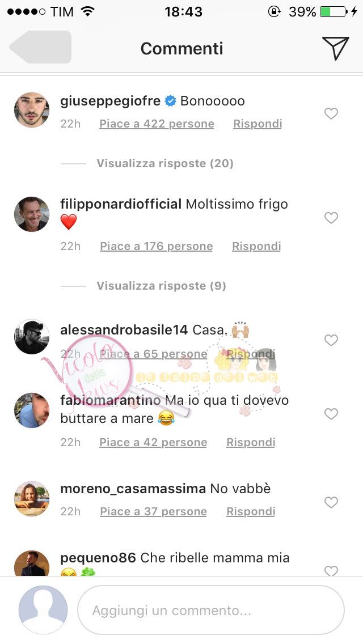Viewport: 363px width, 644px height.
Task: Like filipponardiofficial's comment heart
Action: click(331, 218)
